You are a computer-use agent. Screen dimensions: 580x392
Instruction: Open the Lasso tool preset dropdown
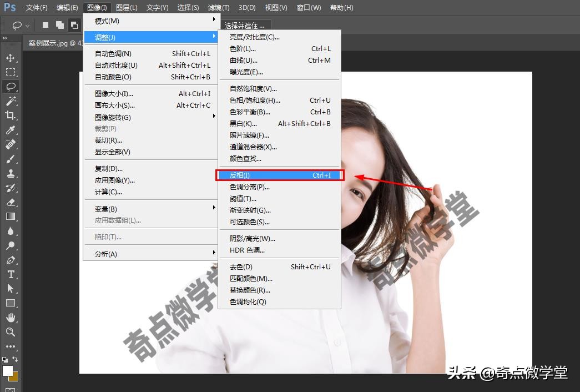(27, 25)
